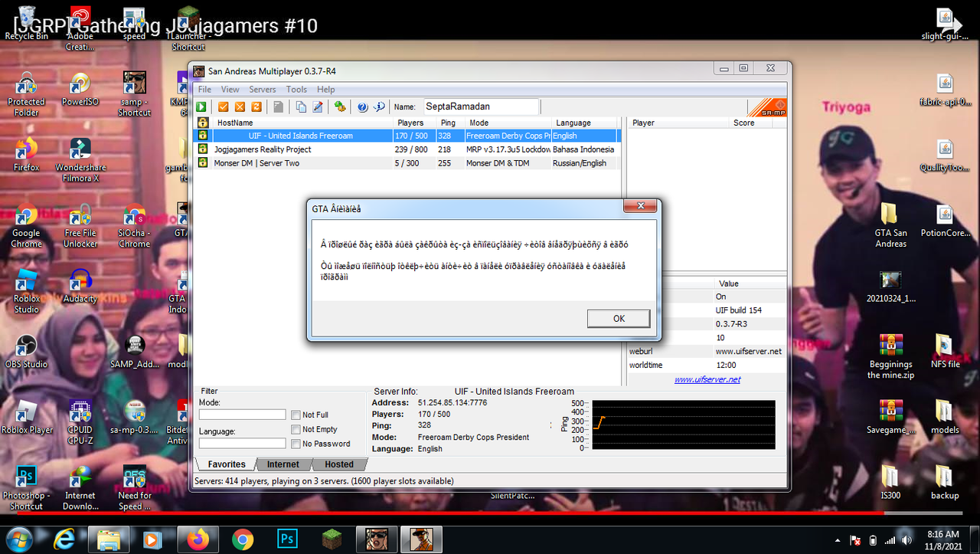980x554 pixels.
Task: Click the blue question mark Help icon
Action: (x=363, y=107)
